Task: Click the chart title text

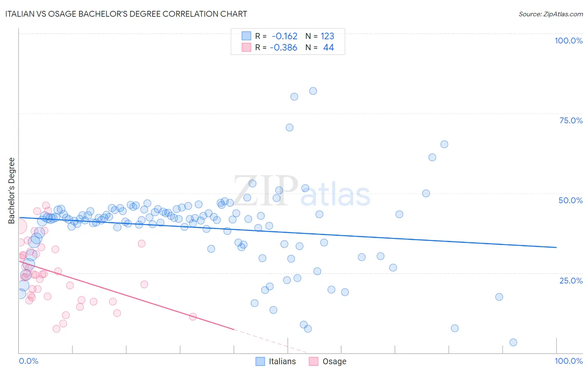Action: click(x=126, y=14)
